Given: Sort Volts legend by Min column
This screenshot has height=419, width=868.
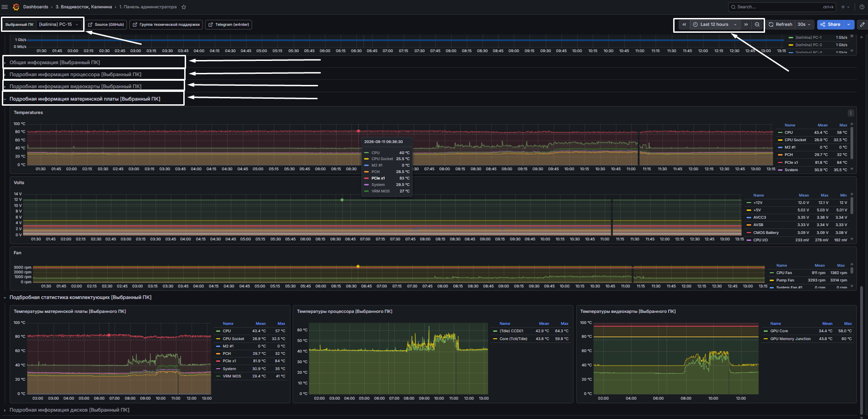Looking at the screenshot, I should (x=843, y=195).
